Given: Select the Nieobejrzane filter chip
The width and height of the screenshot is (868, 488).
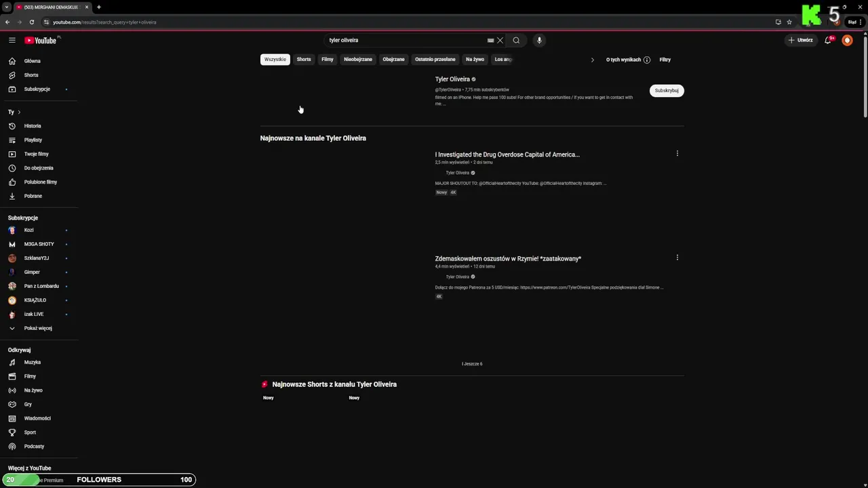Looking at the screenshot, I should point(358,60).
